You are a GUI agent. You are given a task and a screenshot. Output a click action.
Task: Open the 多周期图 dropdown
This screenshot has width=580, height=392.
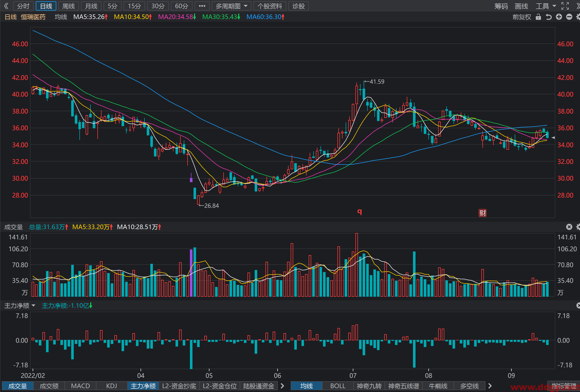tap(232, 6)
